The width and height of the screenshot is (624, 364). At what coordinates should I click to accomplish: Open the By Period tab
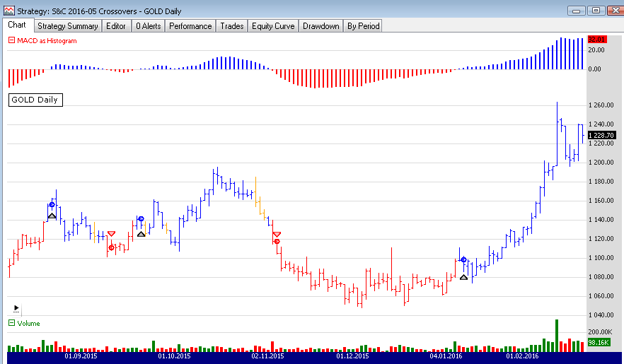pyautogui.click(x=363, y=26)
